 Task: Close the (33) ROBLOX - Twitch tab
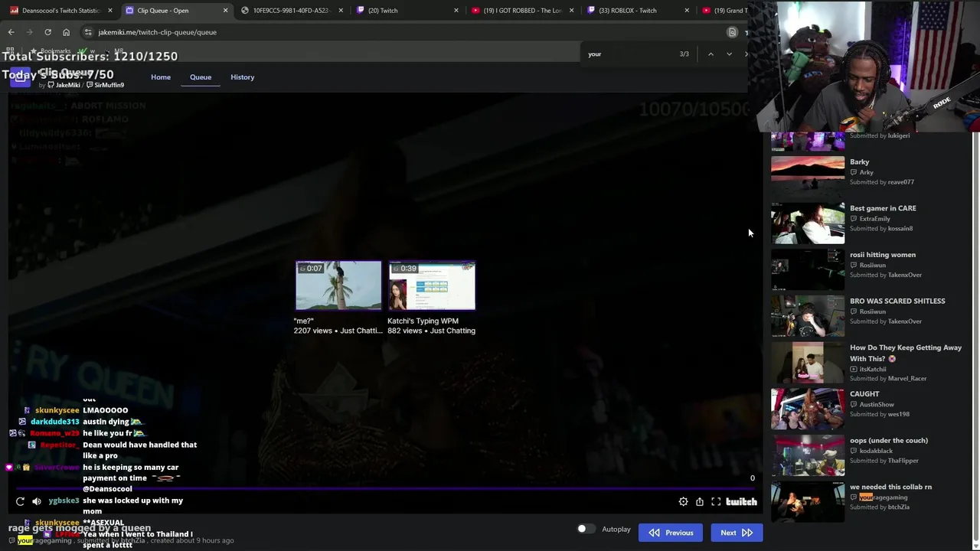tap(686, 11)
